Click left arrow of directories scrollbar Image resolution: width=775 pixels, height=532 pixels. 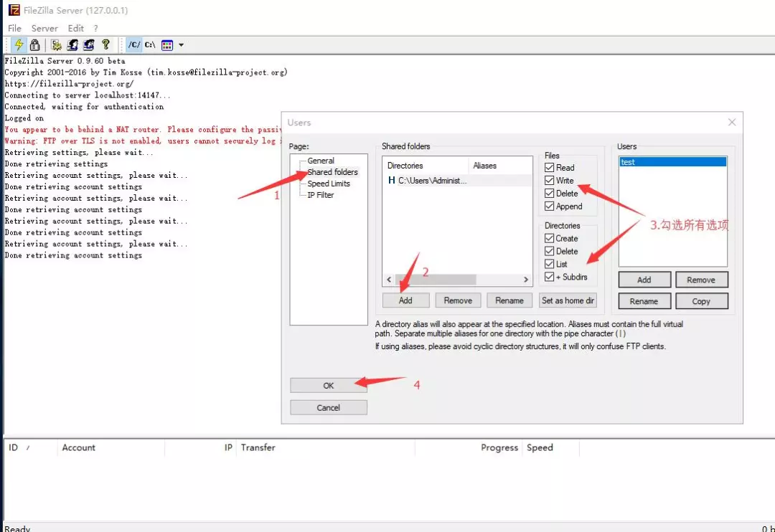point(389,280)
